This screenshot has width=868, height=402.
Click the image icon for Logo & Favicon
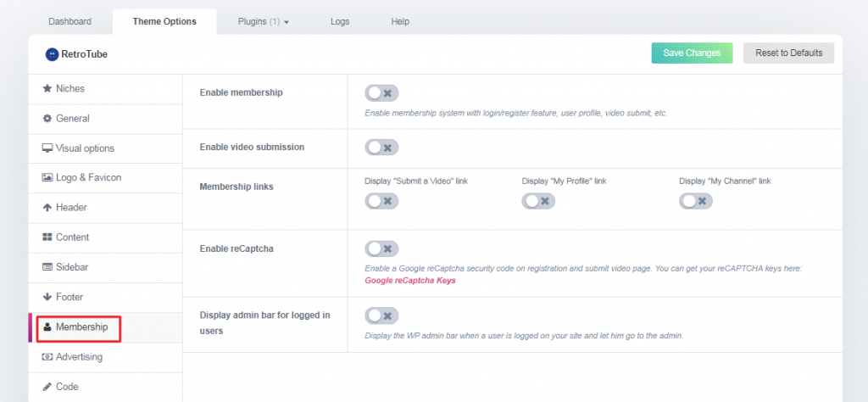point(47,178)
